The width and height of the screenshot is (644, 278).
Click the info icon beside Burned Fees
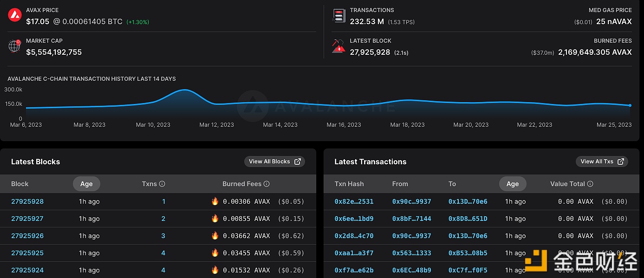pos(267,184)
